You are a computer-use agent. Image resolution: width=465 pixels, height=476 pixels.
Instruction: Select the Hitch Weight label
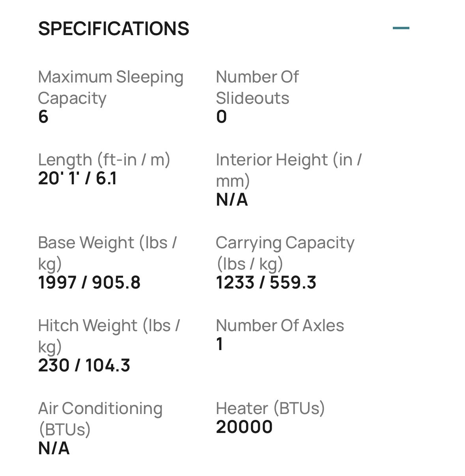point(109,336)
